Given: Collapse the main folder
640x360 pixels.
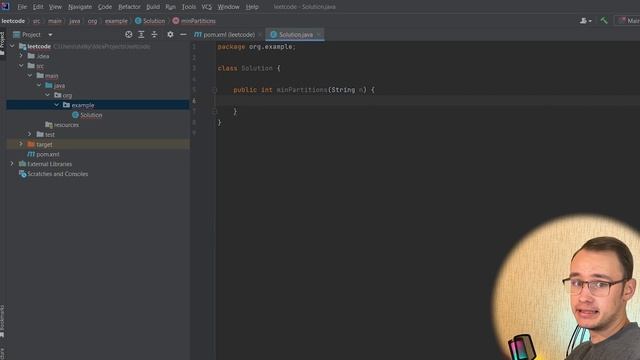Looking at the screenshot, I should coord(30,76).
